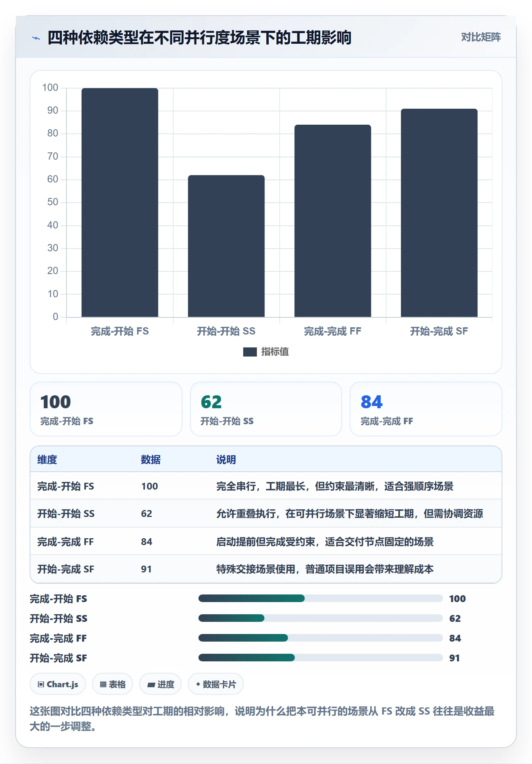Select the 100 完成-开始 FS data card
This screenshot has height=764, width=532.
[106, 409]
